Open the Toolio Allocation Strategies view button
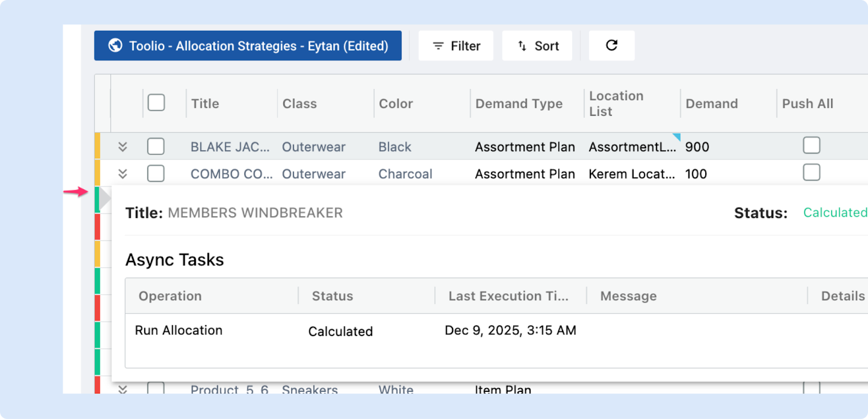 coord(248,46)
